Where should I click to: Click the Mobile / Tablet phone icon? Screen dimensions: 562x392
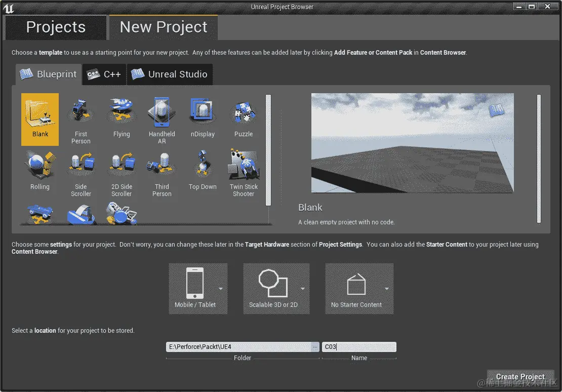pyautogui.click(x=194, y=283)
